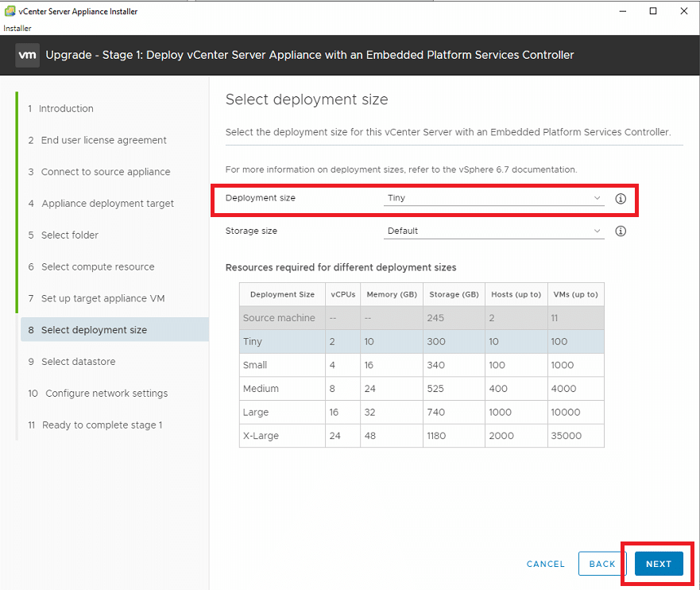This screenshot has width=700, height=590.
Task: Select the Small row in resources table
Action: click(421, 365)
